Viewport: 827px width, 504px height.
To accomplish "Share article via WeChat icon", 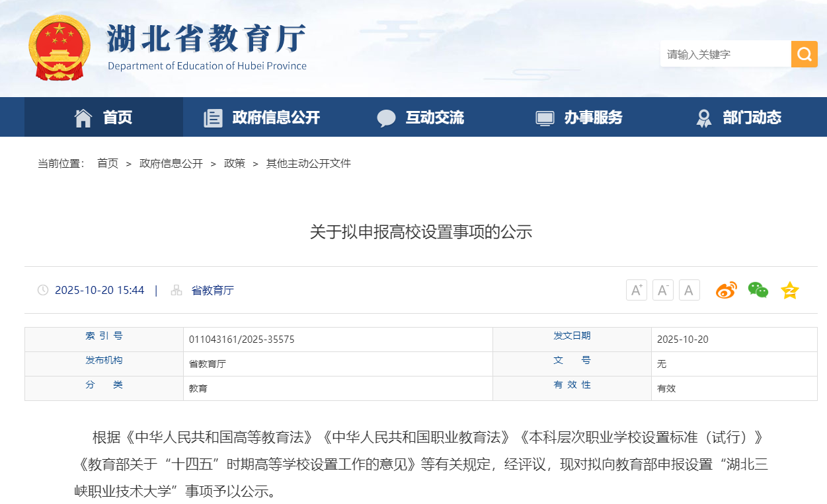I will tap(758, 290).
